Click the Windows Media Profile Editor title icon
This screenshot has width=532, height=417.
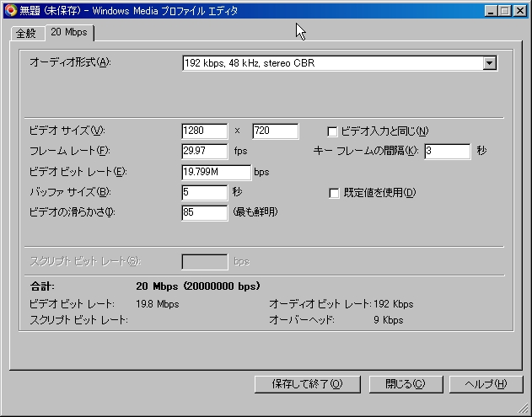(11, 10)
